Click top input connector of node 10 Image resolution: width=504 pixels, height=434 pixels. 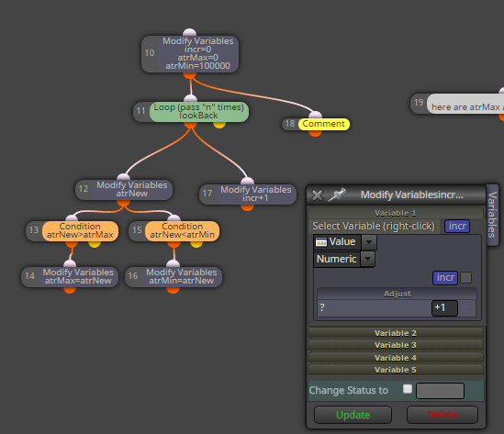tap(189, 32)
